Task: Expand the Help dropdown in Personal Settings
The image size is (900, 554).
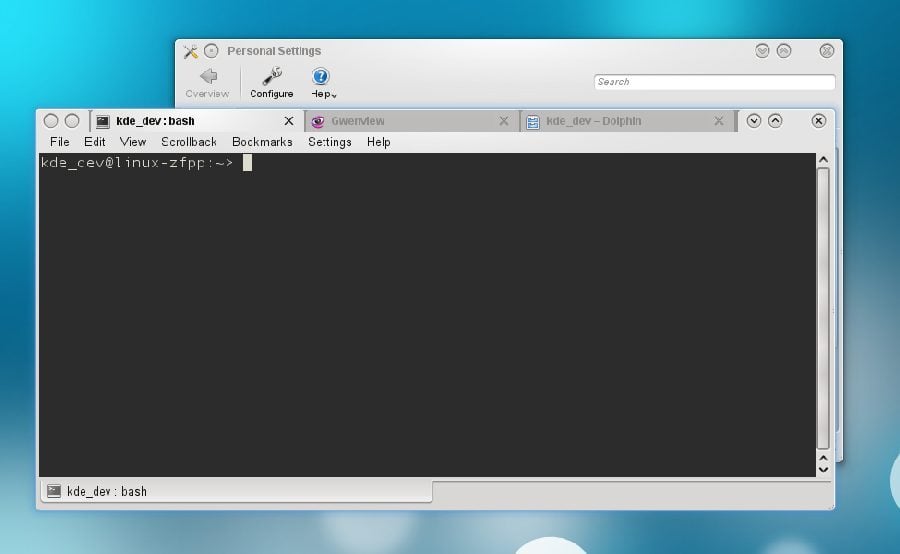Action: 322,82
